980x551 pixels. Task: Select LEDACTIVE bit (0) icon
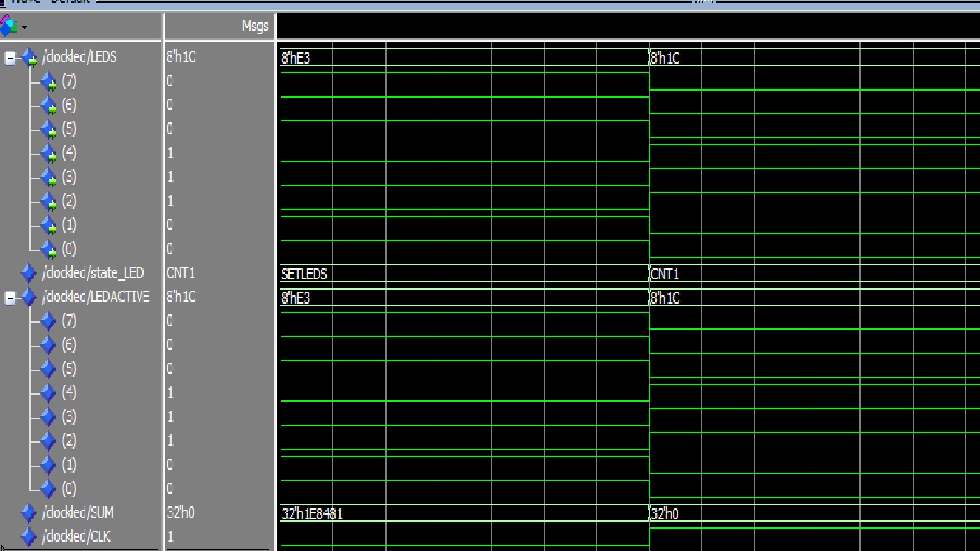[48, 489]
